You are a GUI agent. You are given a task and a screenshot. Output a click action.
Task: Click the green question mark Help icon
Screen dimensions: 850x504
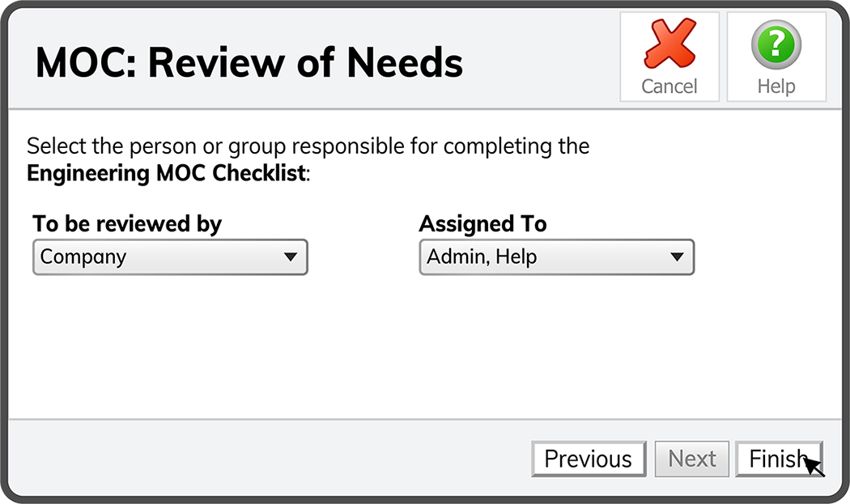pyautogui.click(x=776, y=44)
